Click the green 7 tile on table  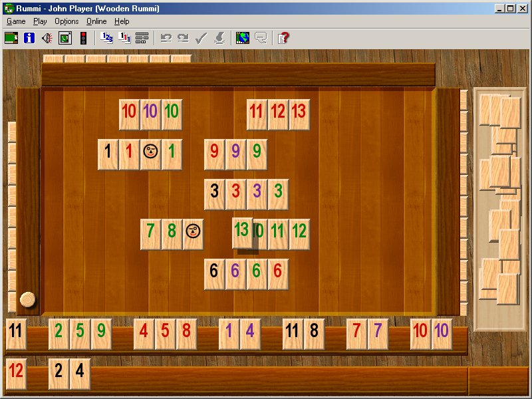coord(151,234)
